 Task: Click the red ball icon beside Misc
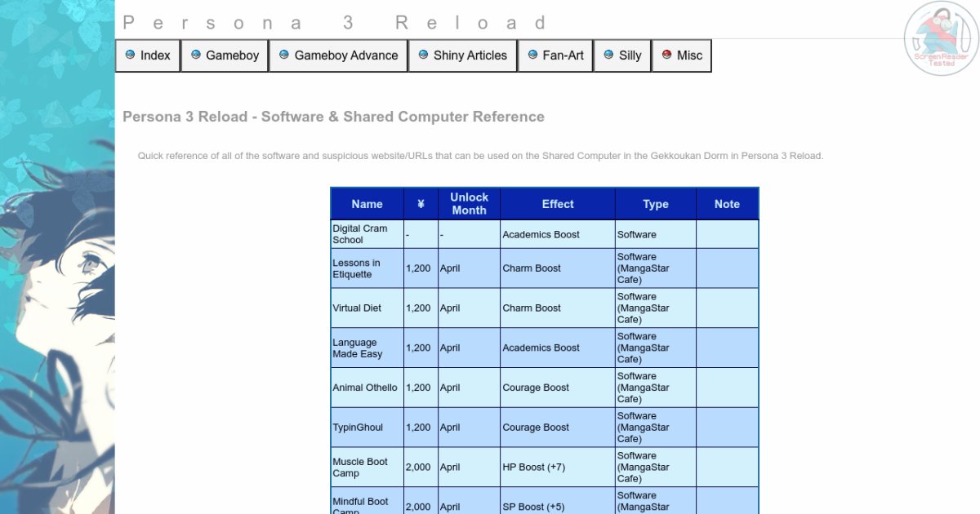click(666, 55)
